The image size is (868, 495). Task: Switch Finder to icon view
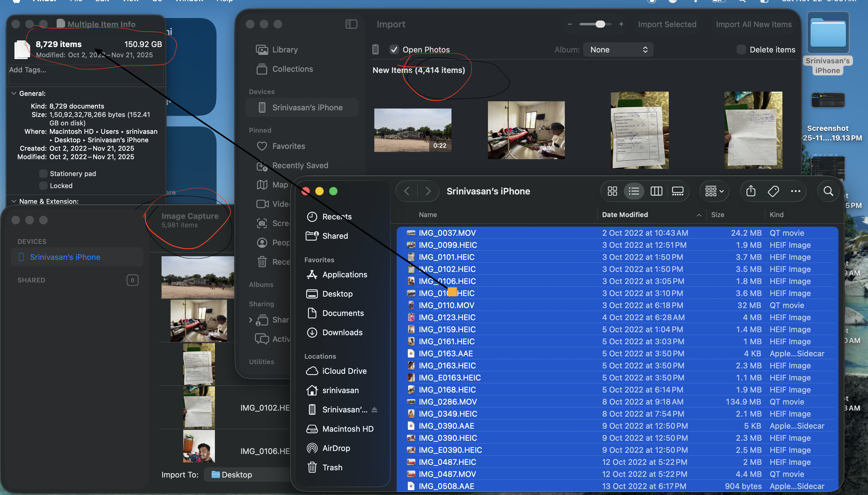[612, 191]
